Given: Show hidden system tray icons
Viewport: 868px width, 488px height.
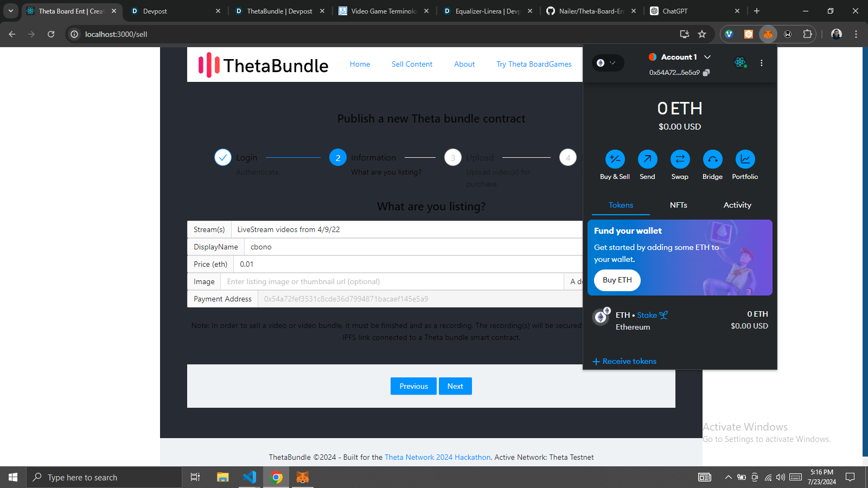Looking at the screenshot, I should coord(728,477).
